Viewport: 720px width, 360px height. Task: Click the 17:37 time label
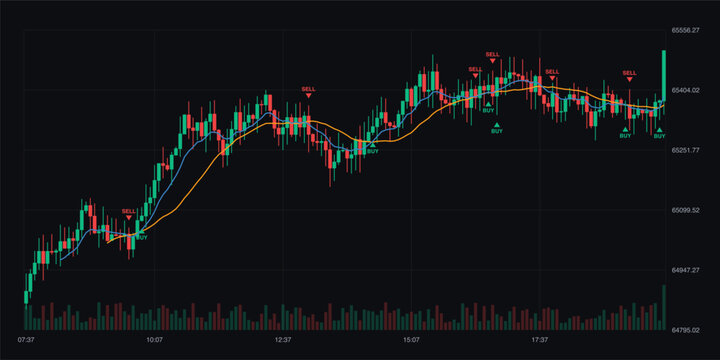tap(540, 340)
